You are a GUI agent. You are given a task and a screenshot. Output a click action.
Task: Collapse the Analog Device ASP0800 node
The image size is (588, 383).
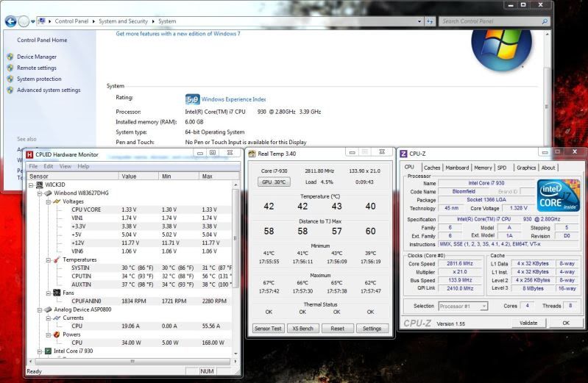[40, 310]
